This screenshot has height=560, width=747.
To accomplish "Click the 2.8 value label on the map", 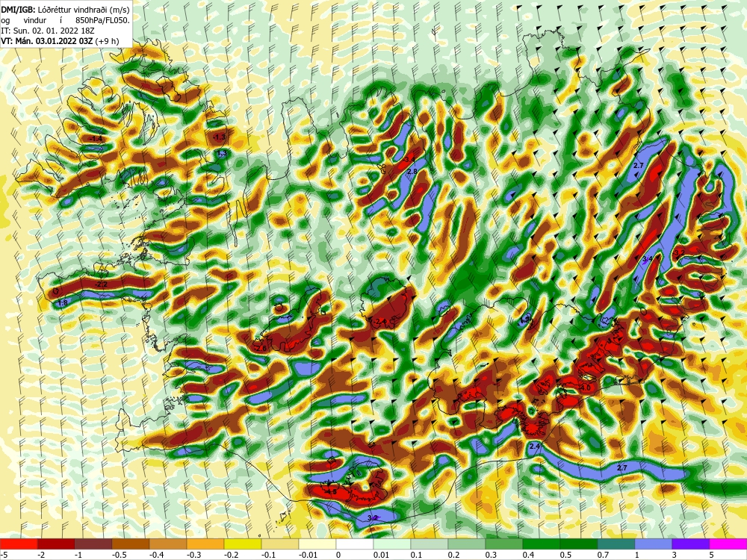I will point(412,171).
